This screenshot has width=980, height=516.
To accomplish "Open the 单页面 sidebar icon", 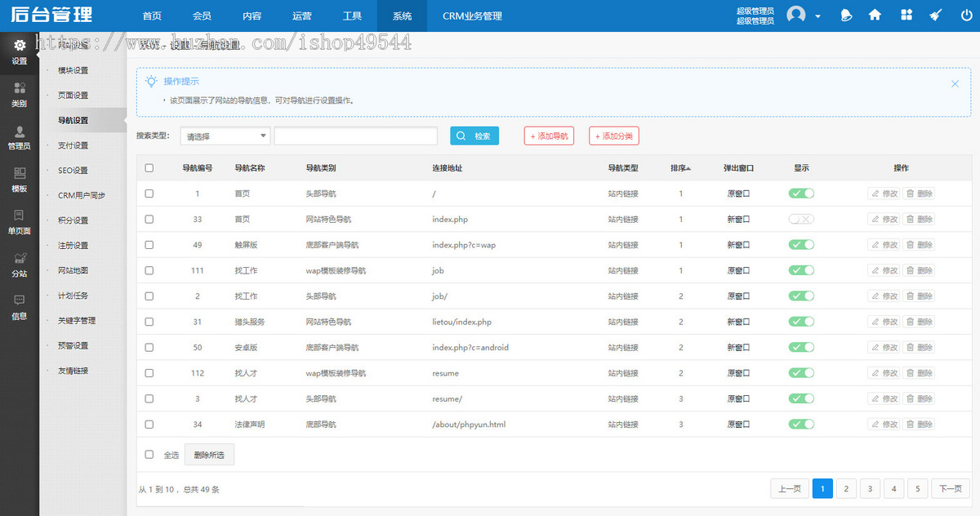I will 20,216.
